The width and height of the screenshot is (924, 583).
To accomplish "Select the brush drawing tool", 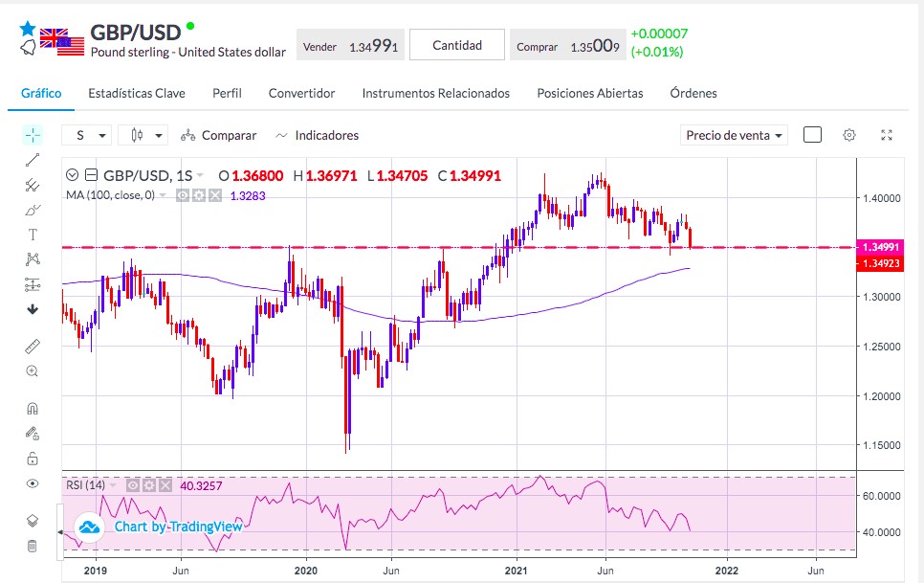I will 33,210.
